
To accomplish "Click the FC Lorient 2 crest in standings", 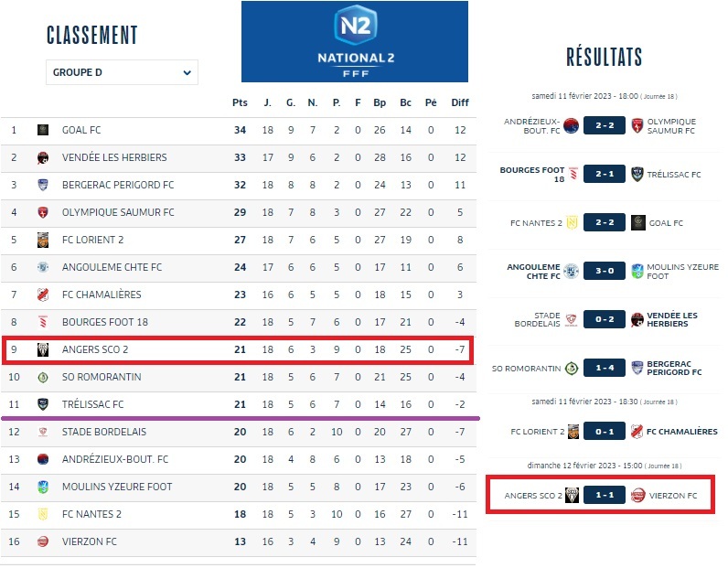I will click(x=42, y=240).
